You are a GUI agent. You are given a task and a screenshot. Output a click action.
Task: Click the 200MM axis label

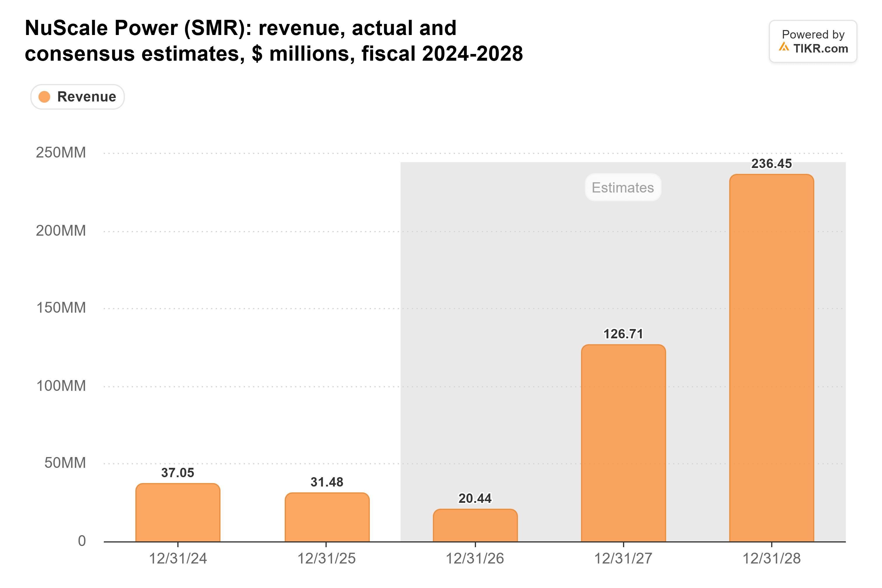(61, 231)
